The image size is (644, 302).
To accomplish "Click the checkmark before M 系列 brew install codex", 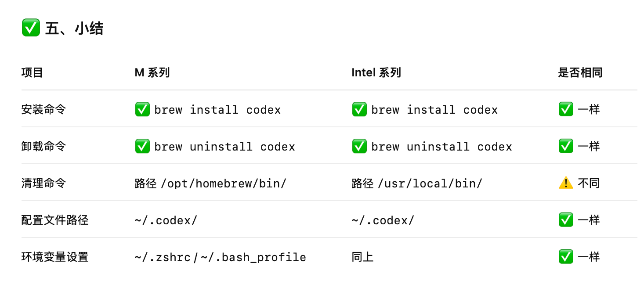I will (142, 109).
